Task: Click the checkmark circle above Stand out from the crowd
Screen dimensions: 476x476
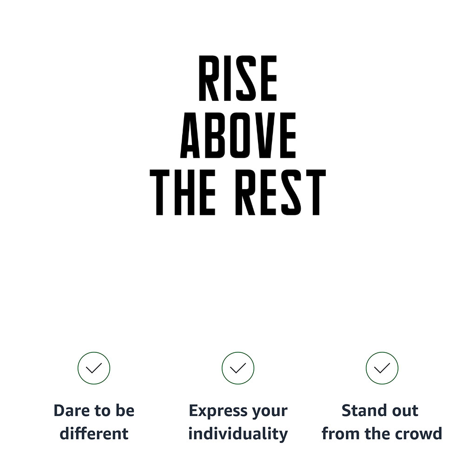Action: point(382,368)
